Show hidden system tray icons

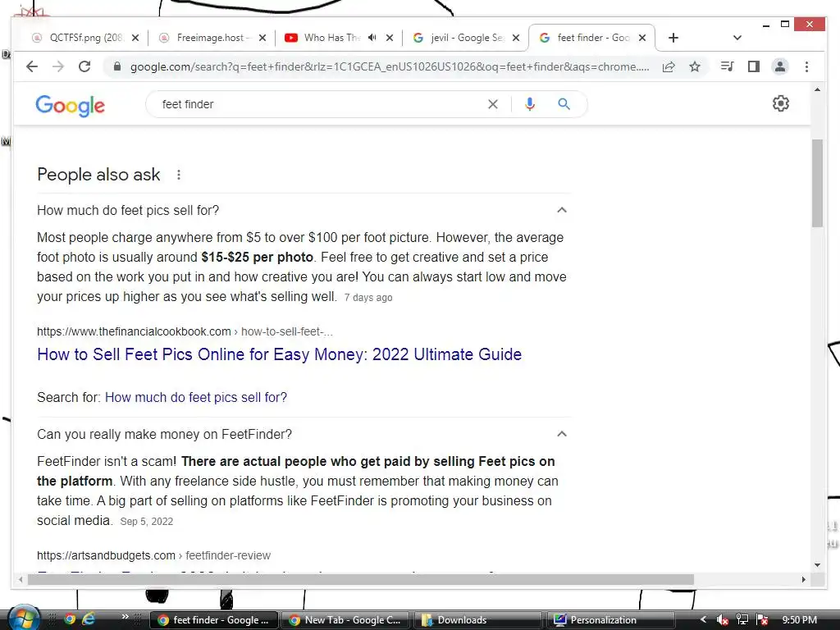[x=703, y=620]
